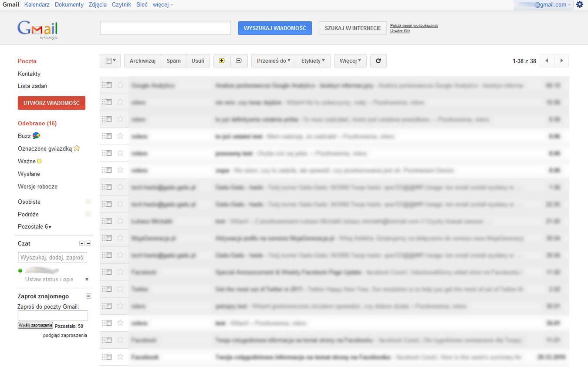Check the Facebook Special Announcement email checkbox

pyautogui.click(x=108, y=272)
